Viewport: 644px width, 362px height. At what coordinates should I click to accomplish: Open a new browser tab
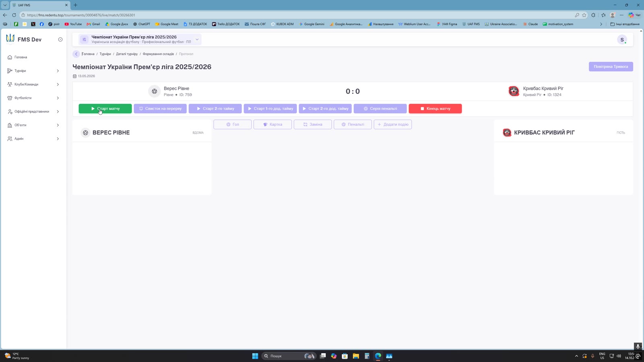(x=75, y=5)
